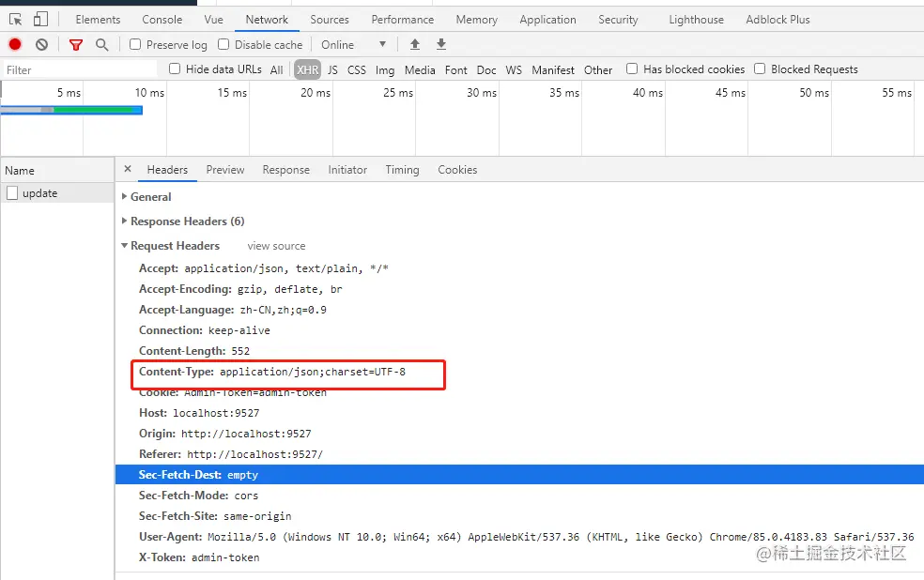
Task: Click the Name column header
Action: click(57, 170)
